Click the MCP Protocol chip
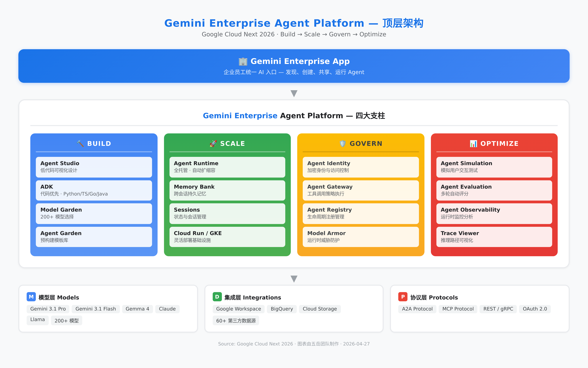Image resolution: width=588 pixels, height=368 pixels. [458, 309]
